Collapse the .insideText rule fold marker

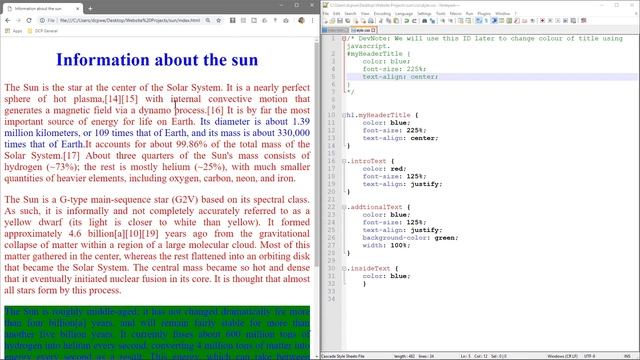tap(344, 269)
